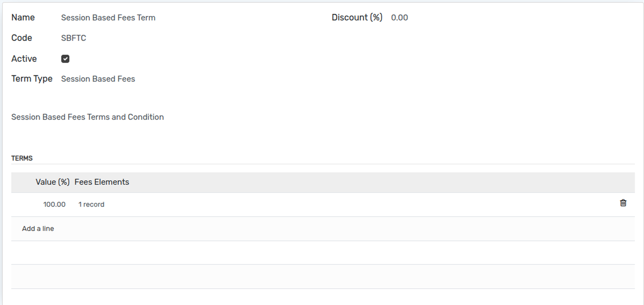Click the Name field label

[x=23, y=18]
